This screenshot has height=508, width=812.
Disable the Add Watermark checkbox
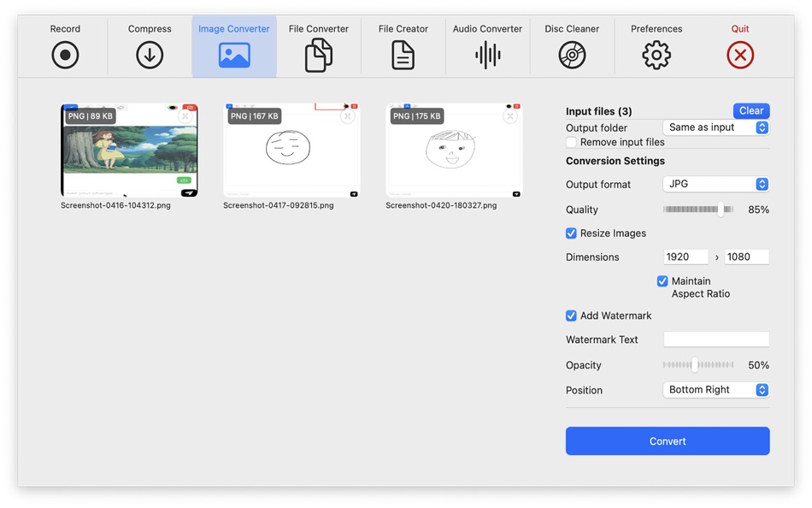(x=571, y=316)
